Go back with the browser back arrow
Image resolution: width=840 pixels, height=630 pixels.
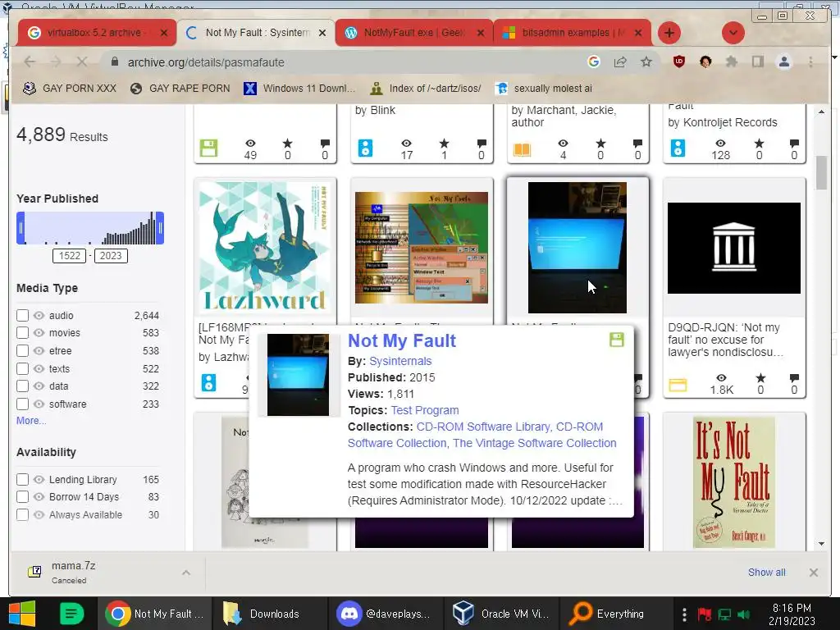pyautogui.click(x=30, y=62)
